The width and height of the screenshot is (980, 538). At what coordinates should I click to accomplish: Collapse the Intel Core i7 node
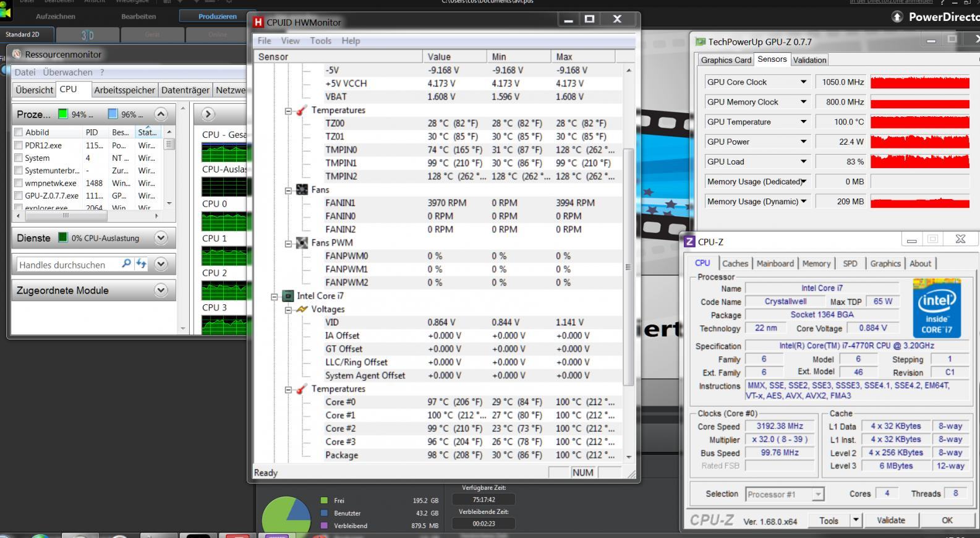275,297
